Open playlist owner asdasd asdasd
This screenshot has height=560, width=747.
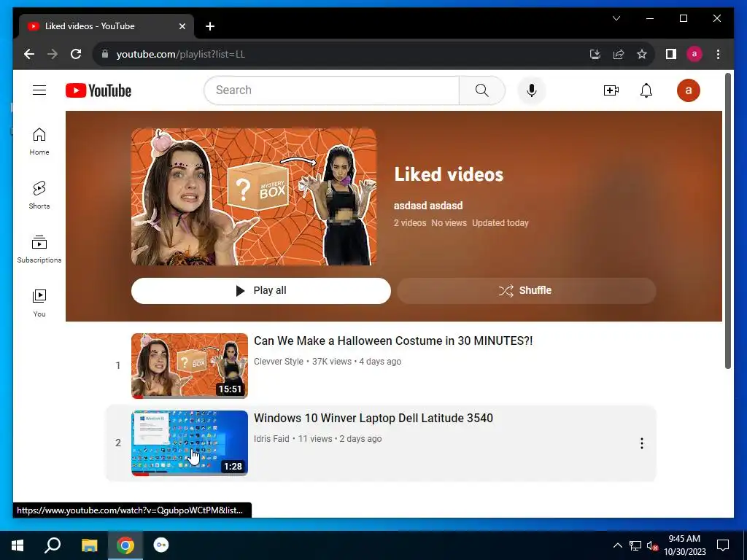[x=427, y=206]
